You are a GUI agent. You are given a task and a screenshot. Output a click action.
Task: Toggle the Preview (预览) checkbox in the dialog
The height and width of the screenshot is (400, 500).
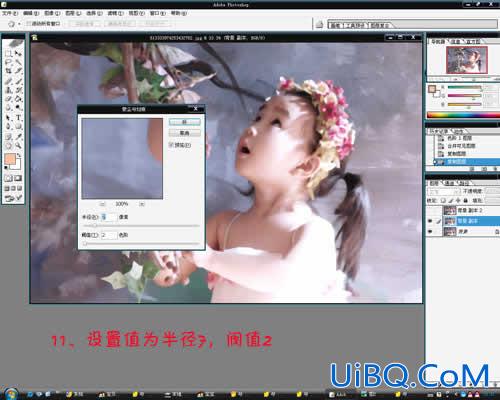[x=171, y=145]
